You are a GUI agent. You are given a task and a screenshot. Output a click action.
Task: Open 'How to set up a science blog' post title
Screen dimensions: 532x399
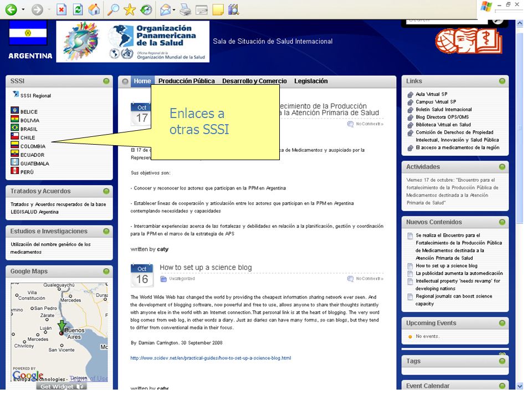[206, 268]
